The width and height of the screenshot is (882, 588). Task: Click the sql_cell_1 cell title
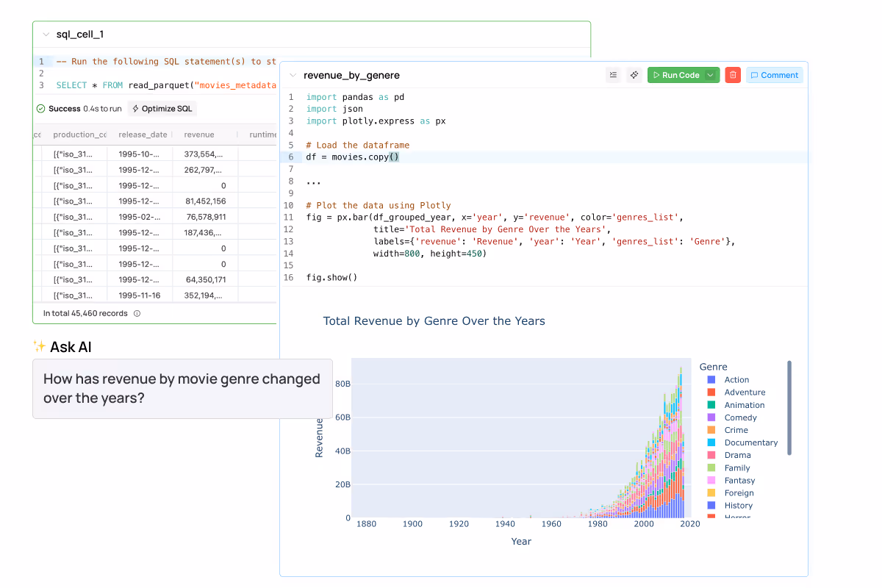80,35
